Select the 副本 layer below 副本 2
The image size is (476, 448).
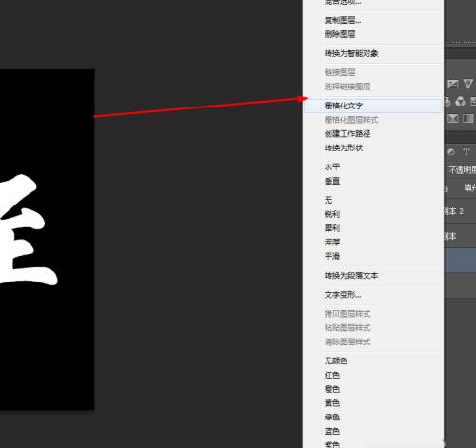click(460, 236)
